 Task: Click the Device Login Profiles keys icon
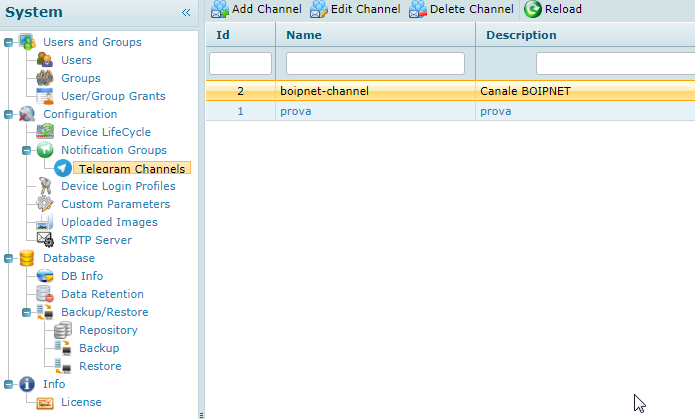45,186
